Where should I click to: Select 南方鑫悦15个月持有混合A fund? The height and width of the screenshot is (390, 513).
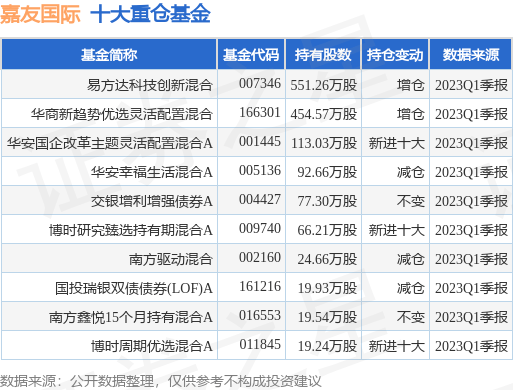[131, 317]
